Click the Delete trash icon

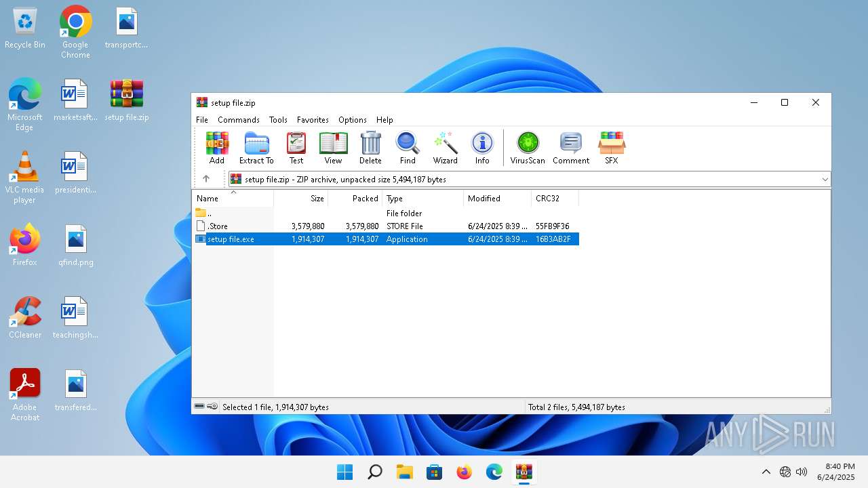pyautogui.click(x=370, y=148)
